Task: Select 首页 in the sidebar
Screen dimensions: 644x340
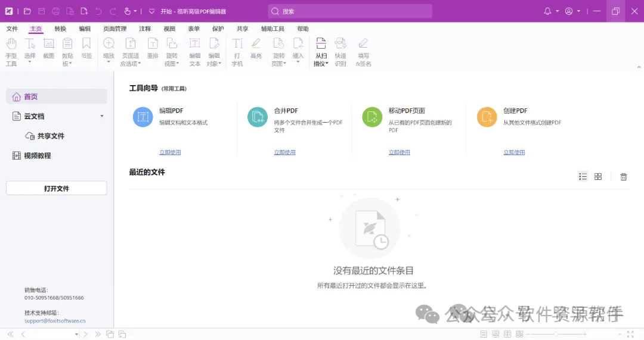Action: point(56,97)
